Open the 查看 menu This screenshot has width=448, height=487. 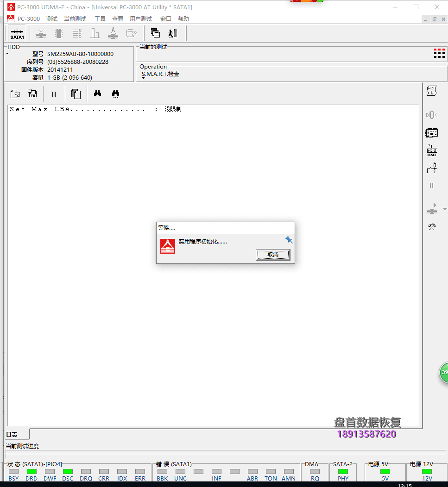tap(118, 19)
